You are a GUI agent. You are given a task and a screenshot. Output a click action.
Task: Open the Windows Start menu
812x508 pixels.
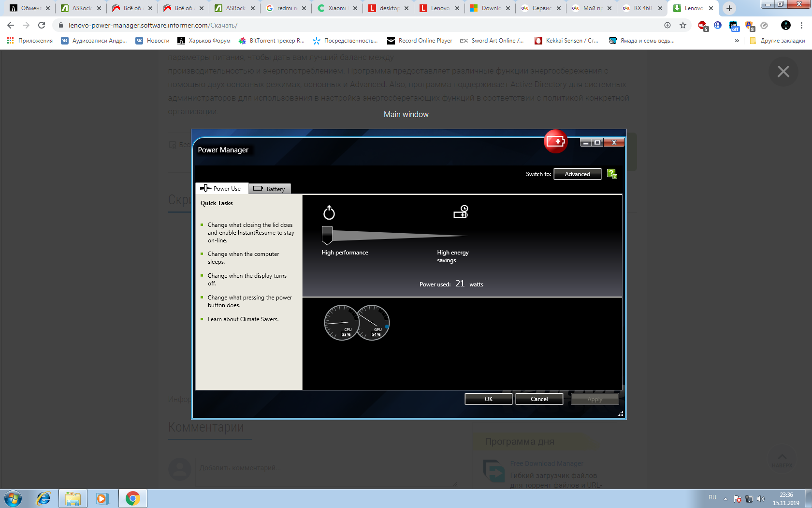(x=13, y=498)
